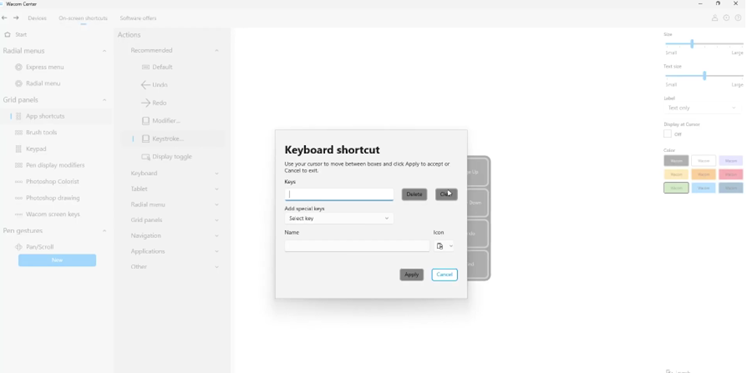Screen dimensions: 747x373
Task: Open the Label Text only dropdown
Action: pos(702,108)
